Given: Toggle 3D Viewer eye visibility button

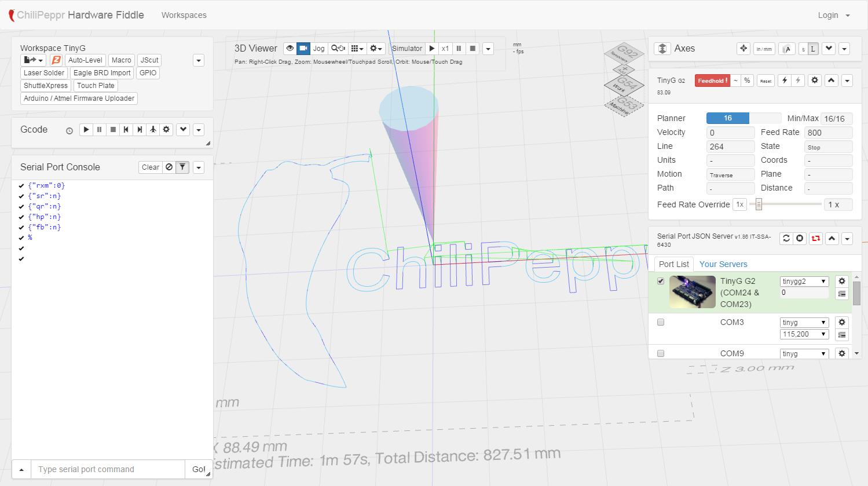Looking at the screenshot, I should click(290, 49).
